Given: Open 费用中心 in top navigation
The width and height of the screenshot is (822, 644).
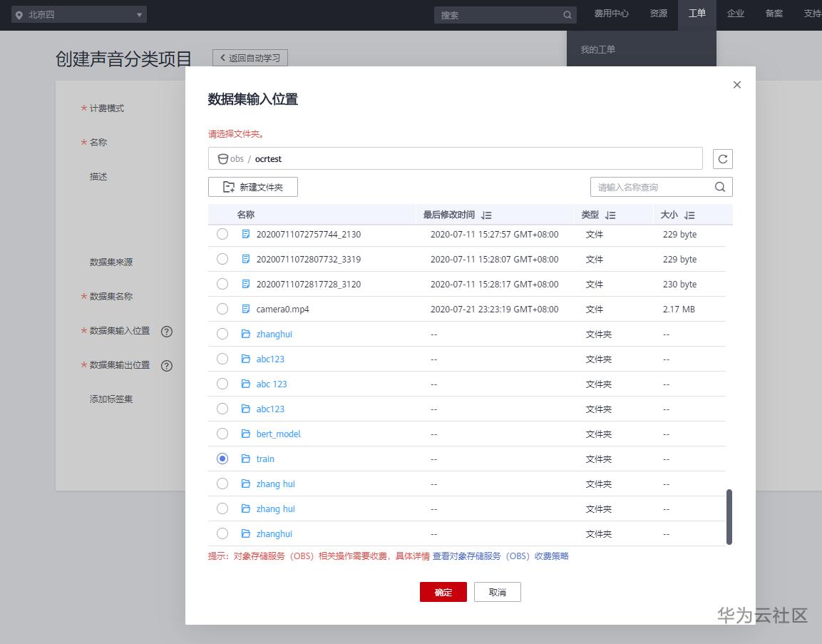Looking at the screenshot, I should coord(611,14).
